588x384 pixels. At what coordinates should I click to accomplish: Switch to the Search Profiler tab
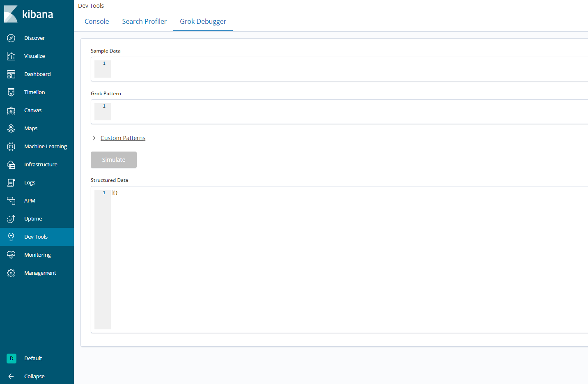[x=144, y=21]
